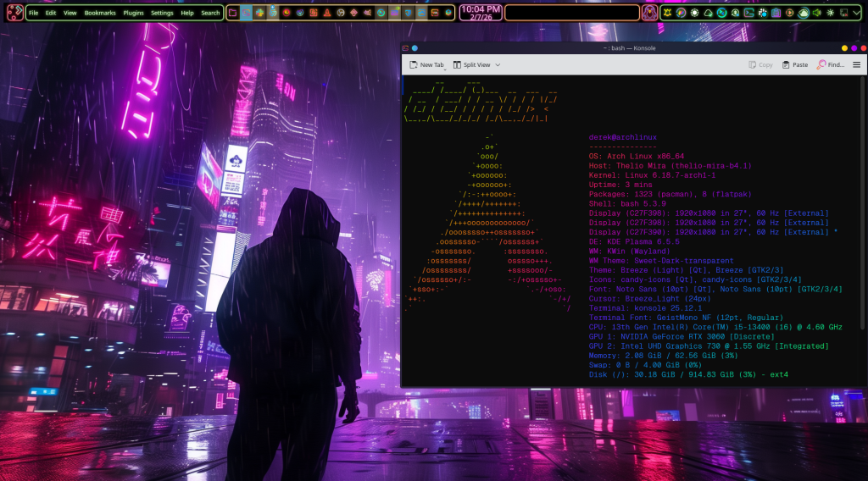
Task: Click the volume speaker tray icon
Action: pyautogui.click(x=816, y=13)
